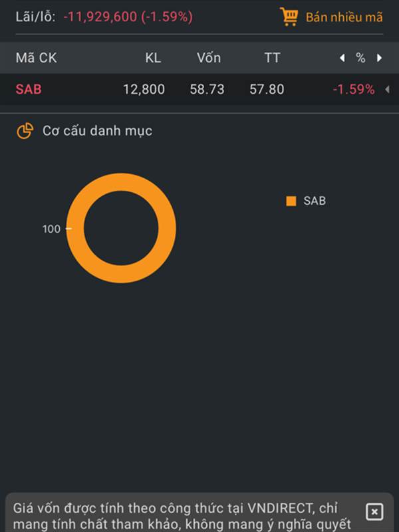Tap the shopping cart icon

[289, 17]
